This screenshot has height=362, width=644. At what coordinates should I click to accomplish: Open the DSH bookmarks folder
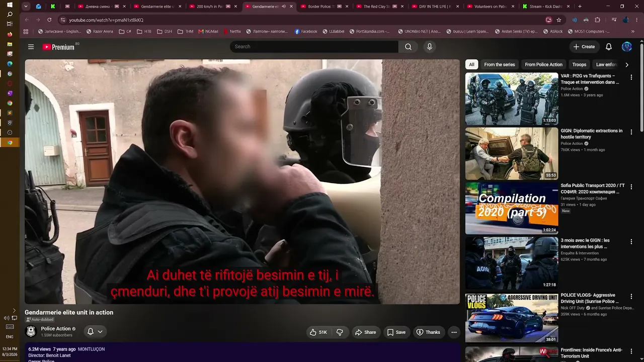point(165,31)
